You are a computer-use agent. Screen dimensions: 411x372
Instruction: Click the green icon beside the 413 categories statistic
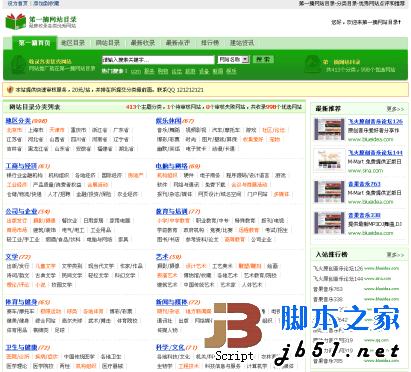click(x=312, y=64)
